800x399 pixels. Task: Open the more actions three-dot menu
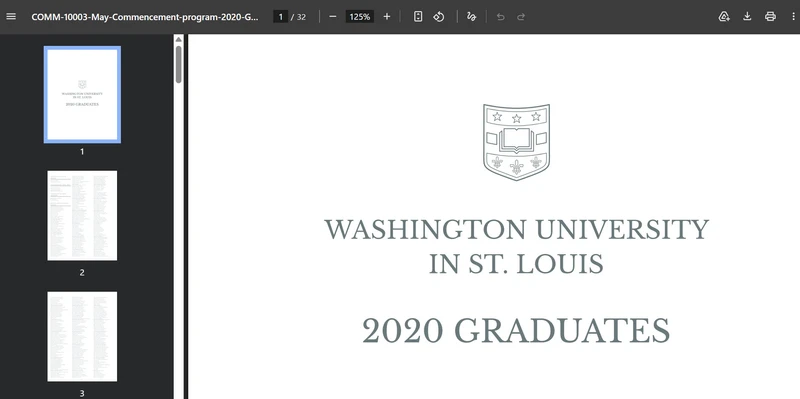tap(793, 16)
